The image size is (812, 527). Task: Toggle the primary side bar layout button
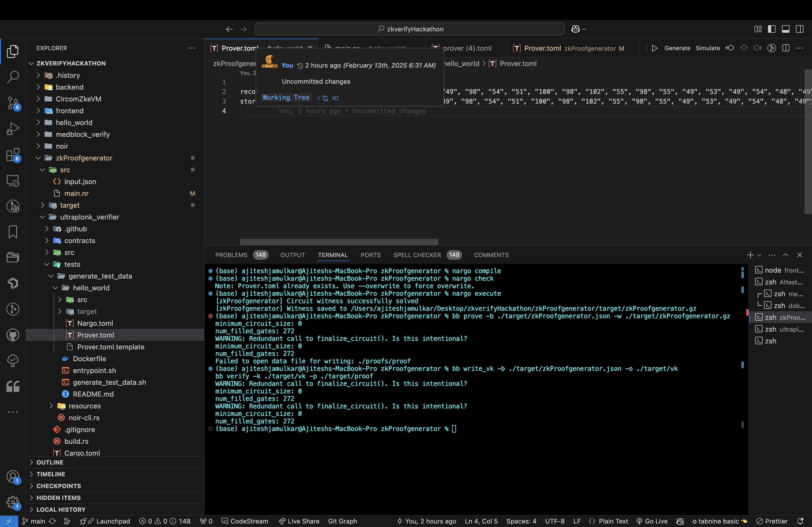pos(771,29)
